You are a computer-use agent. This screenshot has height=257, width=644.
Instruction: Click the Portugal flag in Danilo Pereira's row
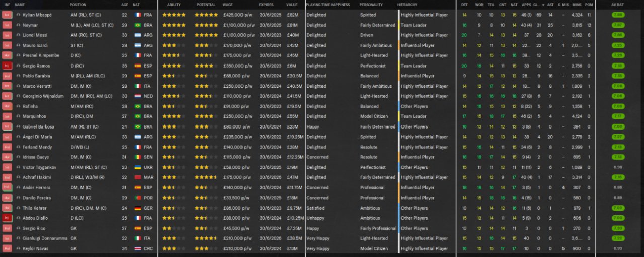pos(138,198)
